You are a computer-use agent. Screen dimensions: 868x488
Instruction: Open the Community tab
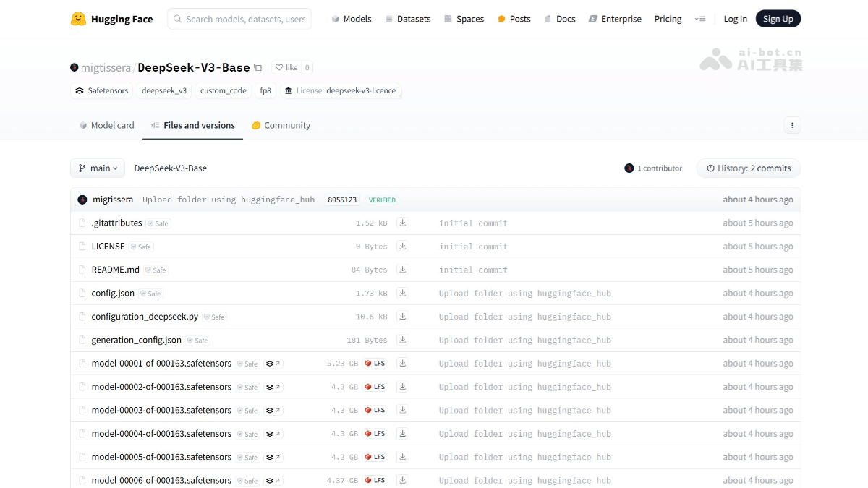click(x=281, y=124)
